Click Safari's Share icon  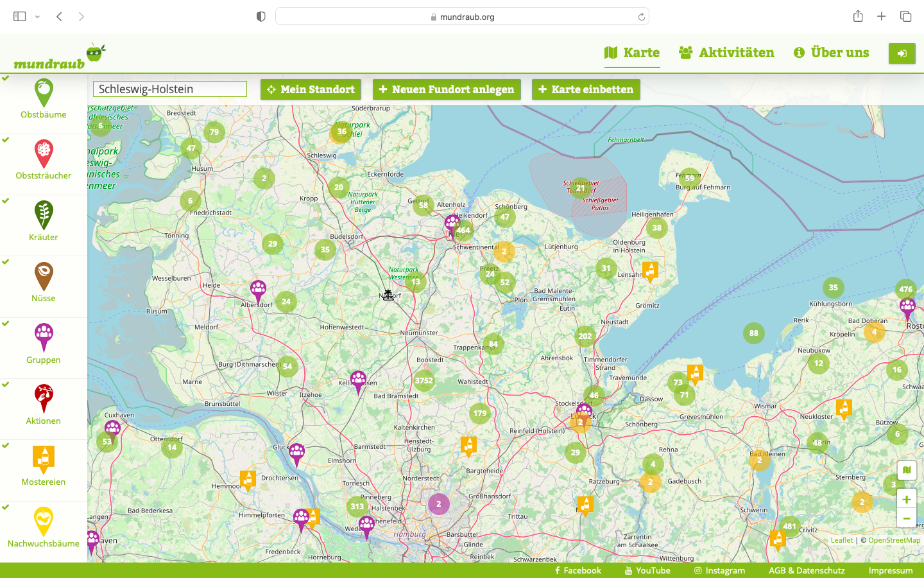click(x=858, y=17)
